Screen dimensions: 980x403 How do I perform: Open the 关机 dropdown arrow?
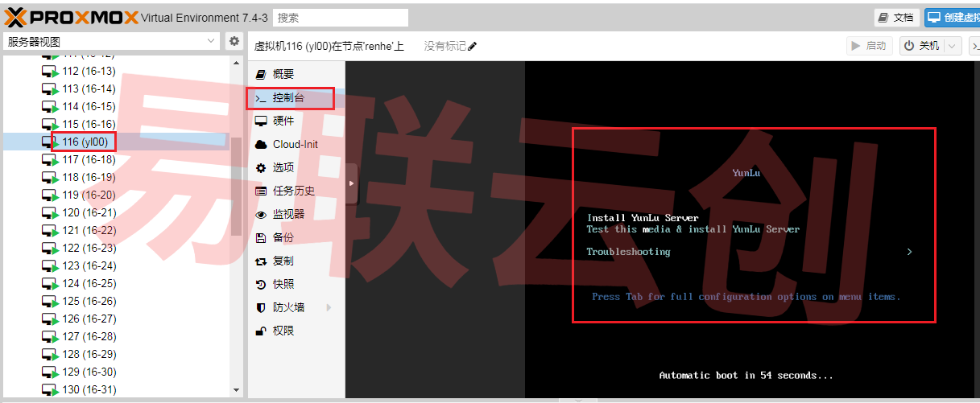tap(953, 46)
